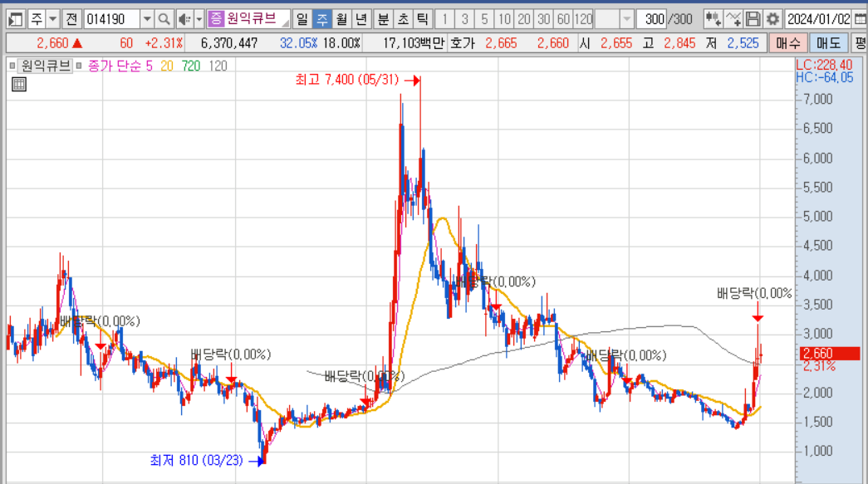This screenshot has height=484, width=868.
Task: Switch to minute 분 chart period
Action: click(383, 19)
